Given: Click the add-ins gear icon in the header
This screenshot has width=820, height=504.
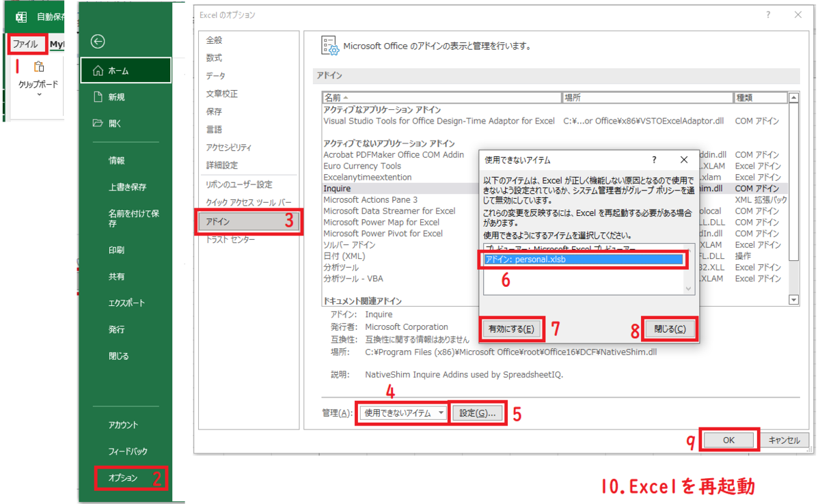Looking at the screenshot, I should click(330, 46).
